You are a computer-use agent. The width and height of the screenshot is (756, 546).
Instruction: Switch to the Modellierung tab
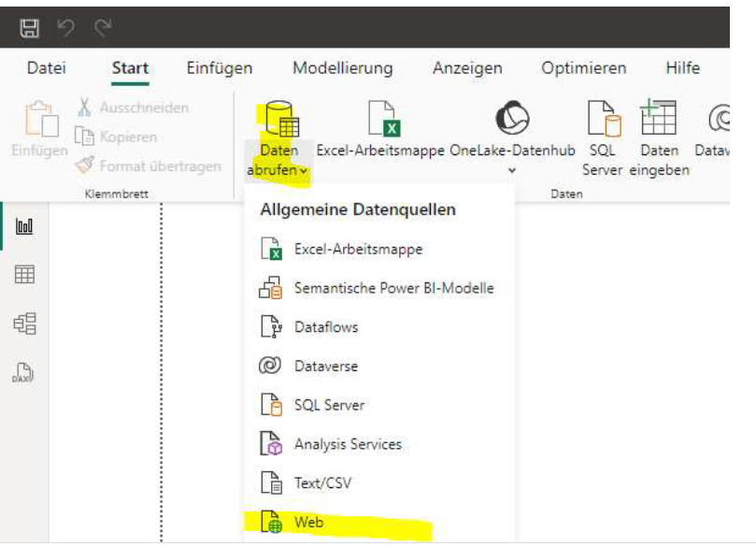click(x=343, y=68)
